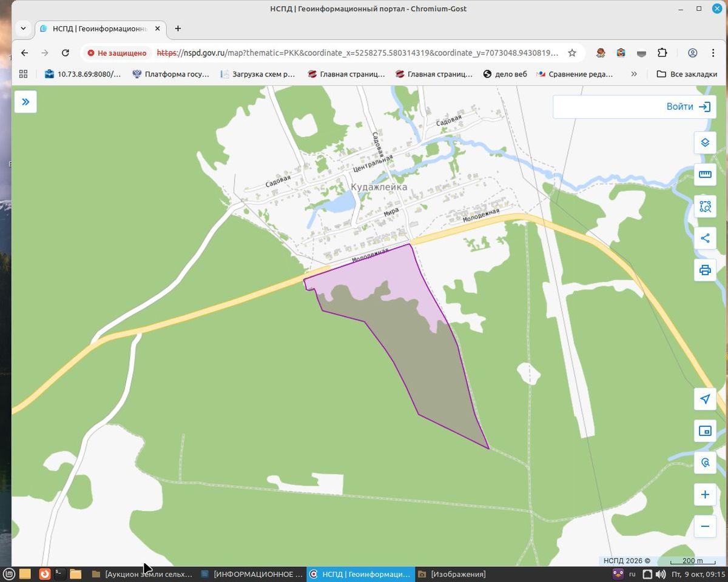Viewport: 728px width, 582px height.
Task: Open the map layers panel
Action: [705, 142]
